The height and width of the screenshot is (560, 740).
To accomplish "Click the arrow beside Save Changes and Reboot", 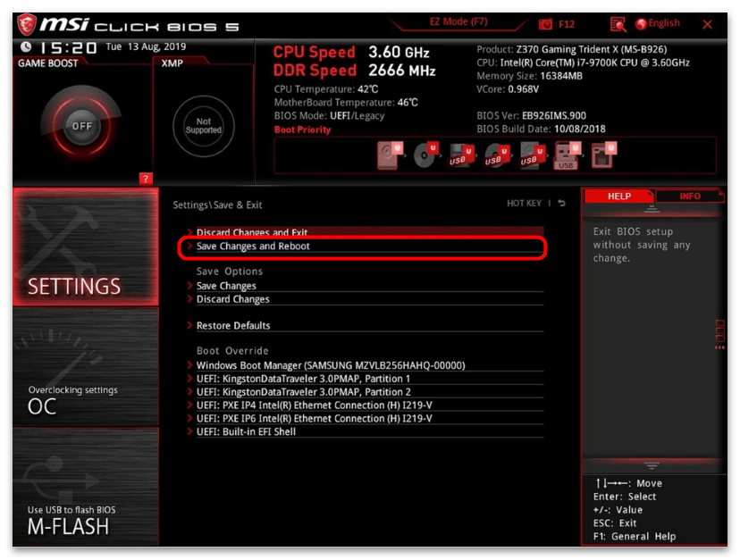I will point(189,246).
